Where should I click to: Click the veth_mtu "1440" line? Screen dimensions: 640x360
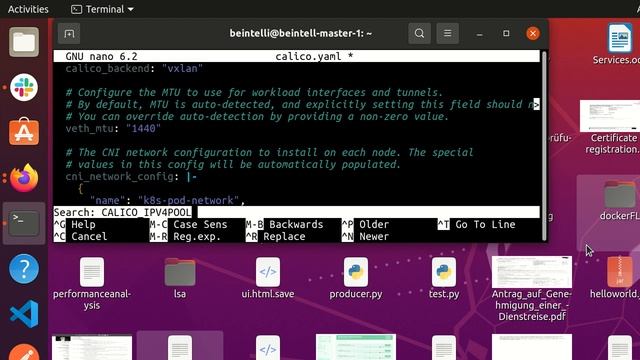(113, 129)
